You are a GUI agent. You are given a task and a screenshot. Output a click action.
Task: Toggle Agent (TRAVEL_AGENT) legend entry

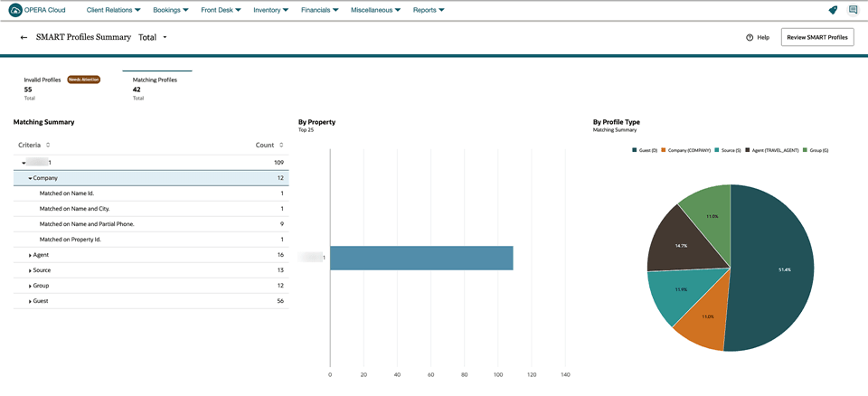click(772, 150)
